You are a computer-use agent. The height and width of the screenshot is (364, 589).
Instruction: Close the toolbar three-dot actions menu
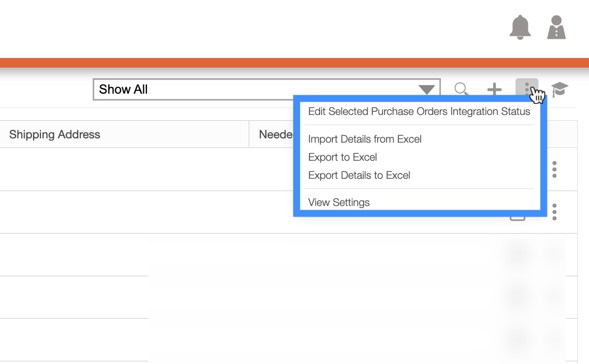pyautogui.click(x=527, y=89)
